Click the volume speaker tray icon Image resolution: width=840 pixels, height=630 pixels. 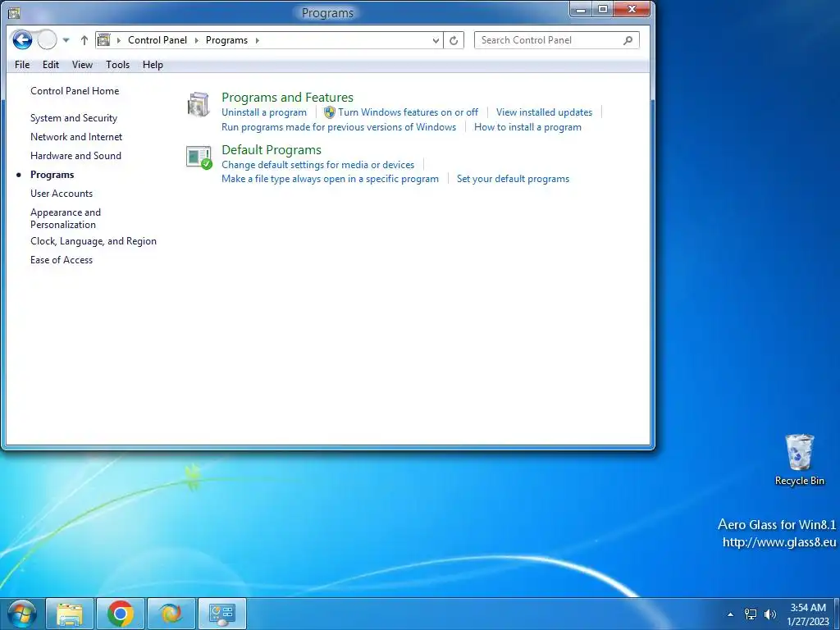(770, 614)
